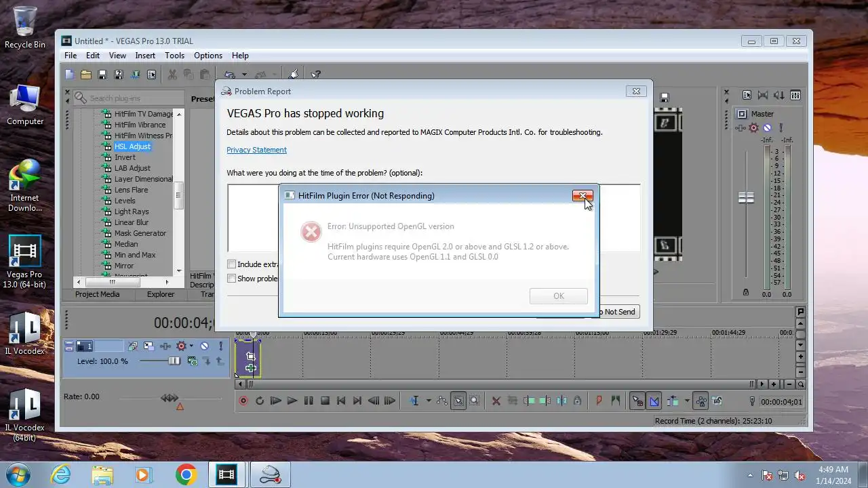Open Event FX icon on timeline clip

coord(251,368)
